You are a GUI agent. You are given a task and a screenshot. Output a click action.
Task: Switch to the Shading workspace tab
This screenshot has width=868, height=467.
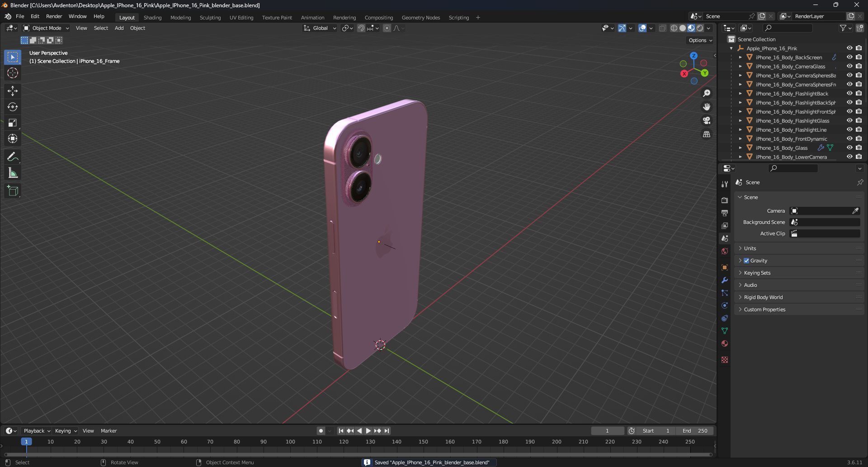[152, 18]
